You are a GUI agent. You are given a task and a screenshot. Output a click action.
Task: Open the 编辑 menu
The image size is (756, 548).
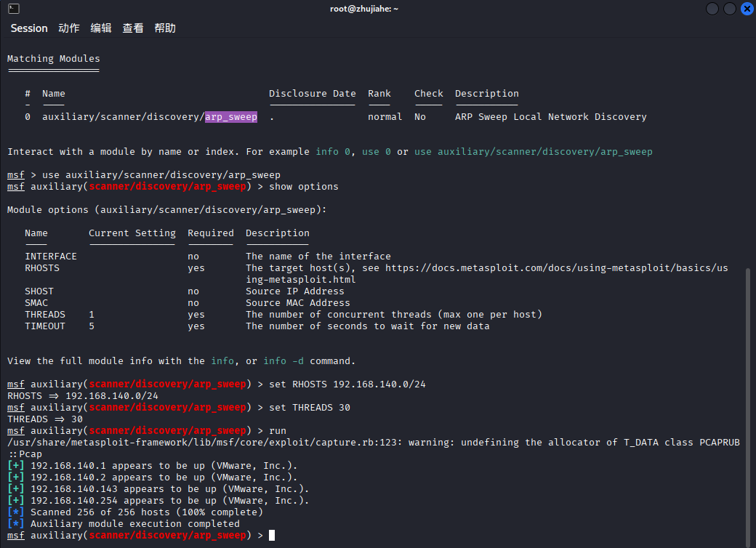[x=101, y=28]
